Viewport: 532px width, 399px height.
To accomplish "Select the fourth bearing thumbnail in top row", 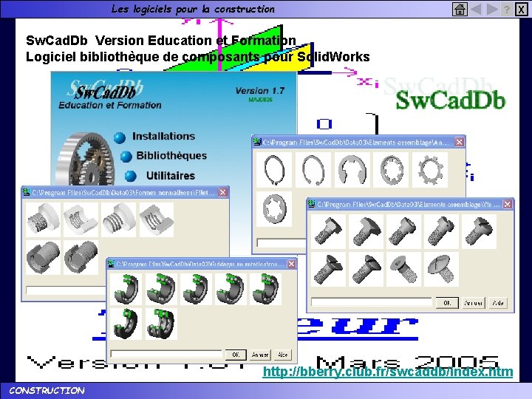I will point(231,289).
